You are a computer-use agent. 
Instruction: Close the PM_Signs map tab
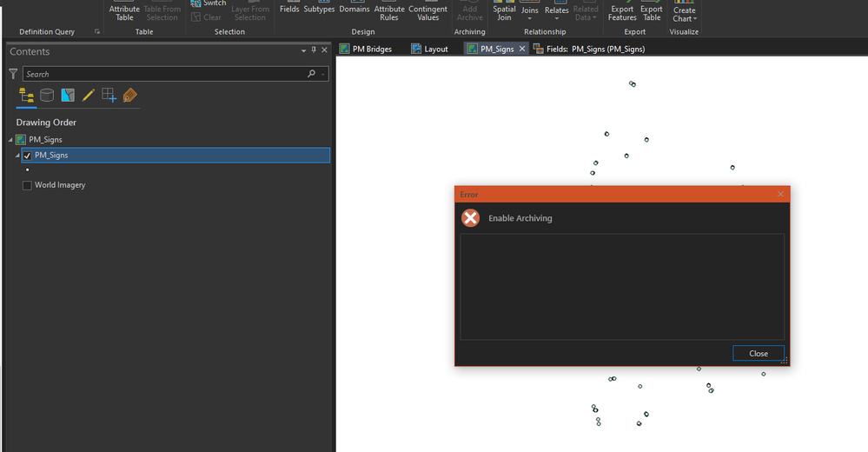tap(522, 49)
